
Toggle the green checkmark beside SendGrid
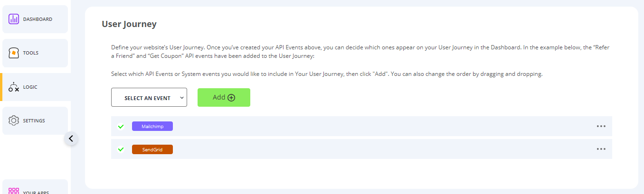coord(121,149)
